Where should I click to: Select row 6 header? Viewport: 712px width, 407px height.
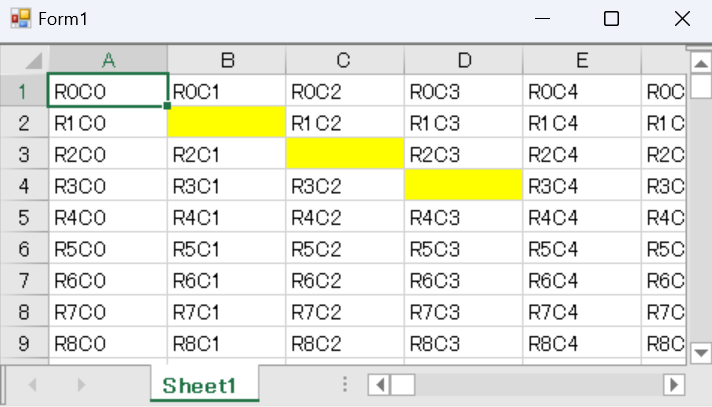25,248
